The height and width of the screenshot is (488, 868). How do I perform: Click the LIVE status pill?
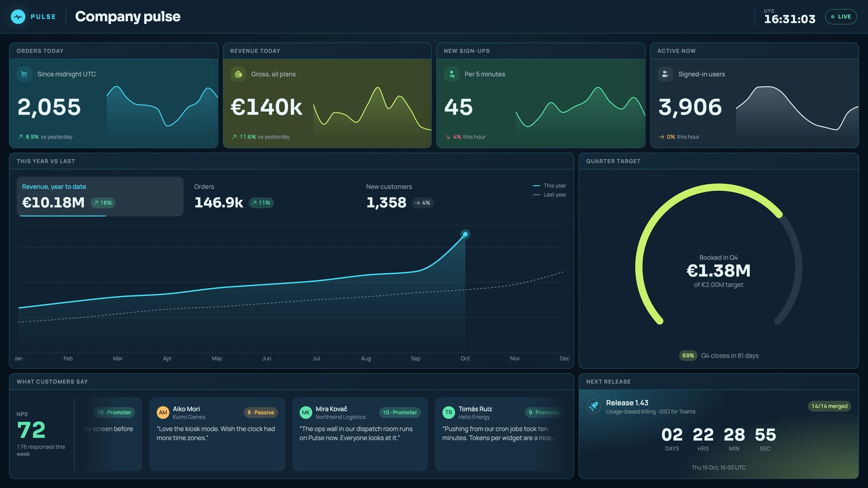coord(841,17)
